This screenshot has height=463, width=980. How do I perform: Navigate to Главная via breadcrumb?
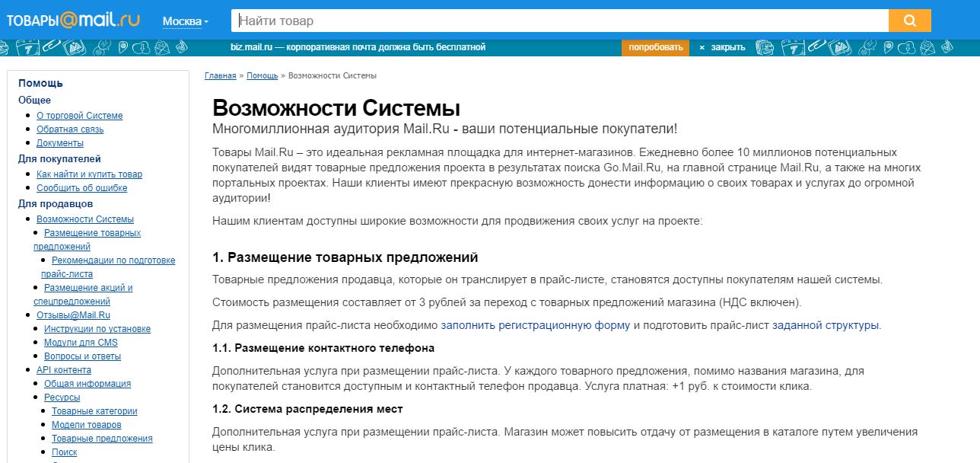coord(218,75)
